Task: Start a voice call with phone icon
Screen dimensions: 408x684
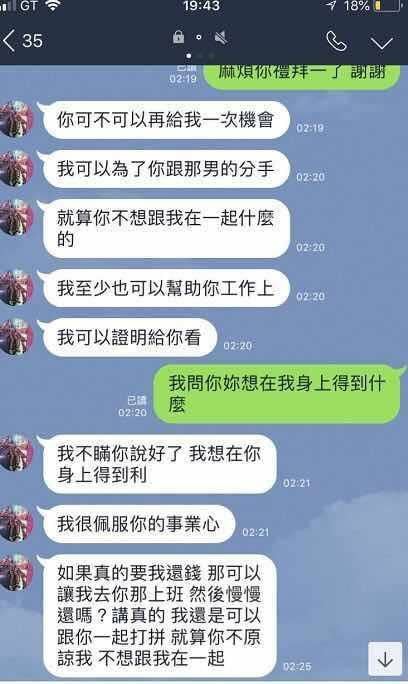Action: (336, 41)
